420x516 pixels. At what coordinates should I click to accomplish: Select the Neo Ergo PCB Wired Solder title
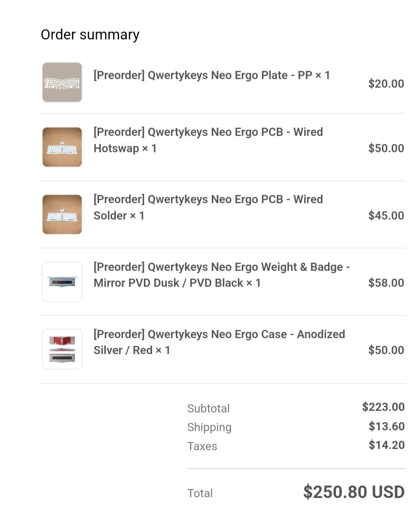[x=208, y=207]
